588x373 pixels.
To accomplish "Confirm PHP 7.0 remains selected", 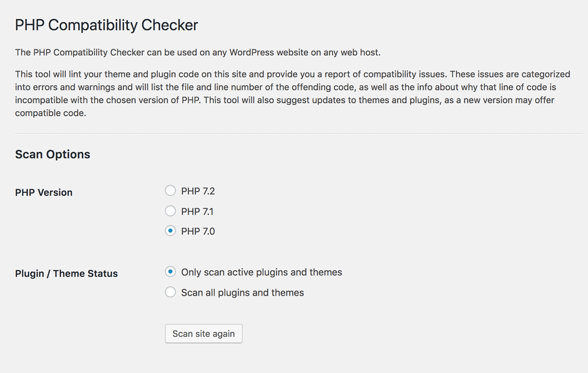I will pyautogui.click(x=170, y=231).
